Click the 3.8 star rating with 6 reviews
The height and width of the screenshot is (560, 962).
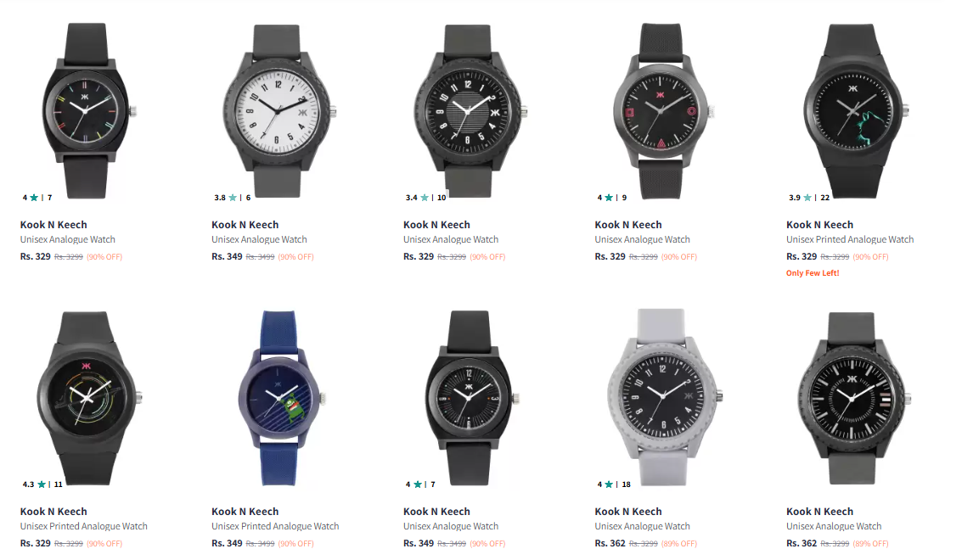(232, 198)
